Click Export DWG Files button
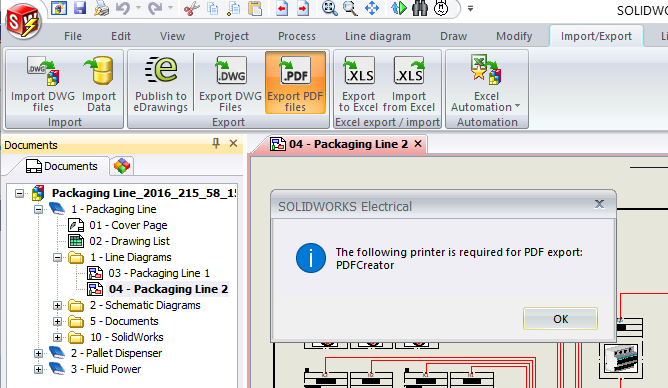The image size is (668, 388). point(230,83)
